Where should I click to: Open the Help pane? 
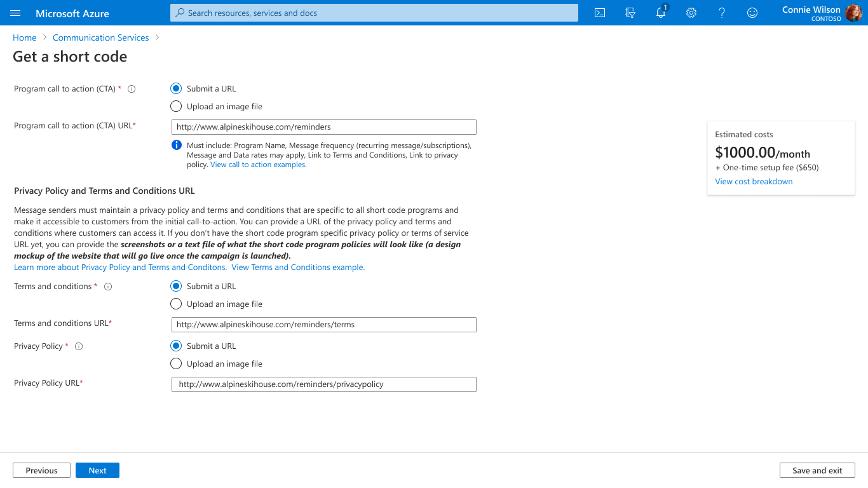(721, 13)
